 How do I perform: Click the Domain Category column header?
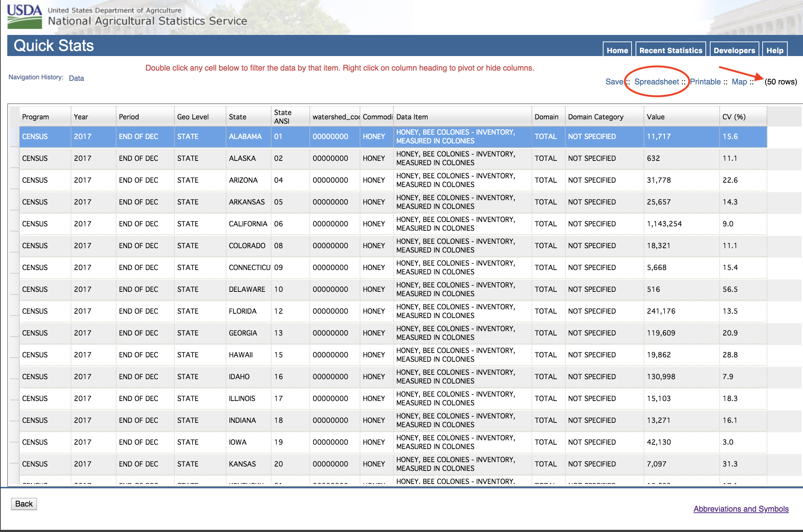coord(596,117)
